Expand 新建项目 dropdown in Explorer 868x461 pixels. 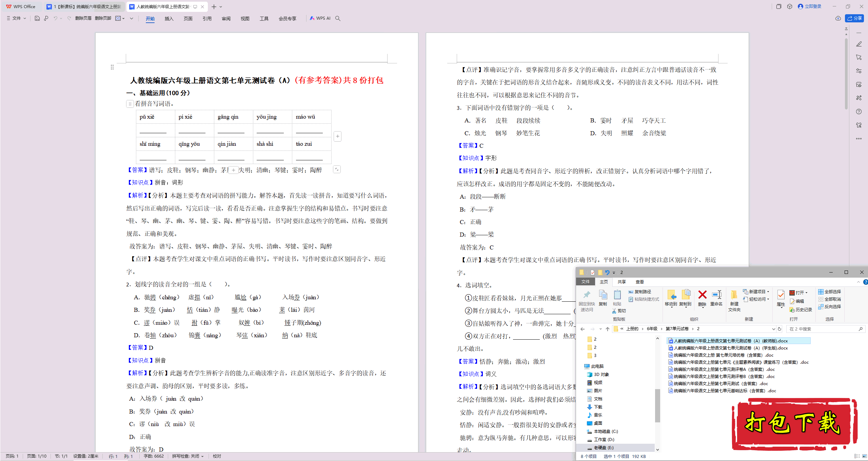(x=768, y=292)
